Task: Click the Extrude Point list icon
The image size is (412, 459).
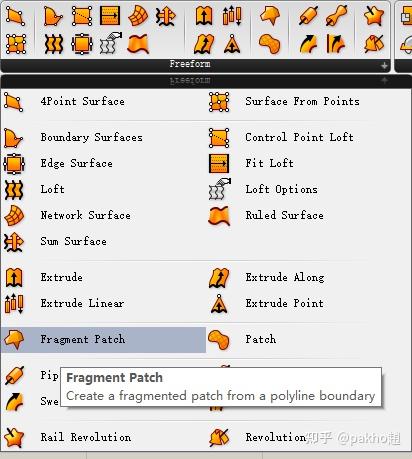Action: (219, 304)
